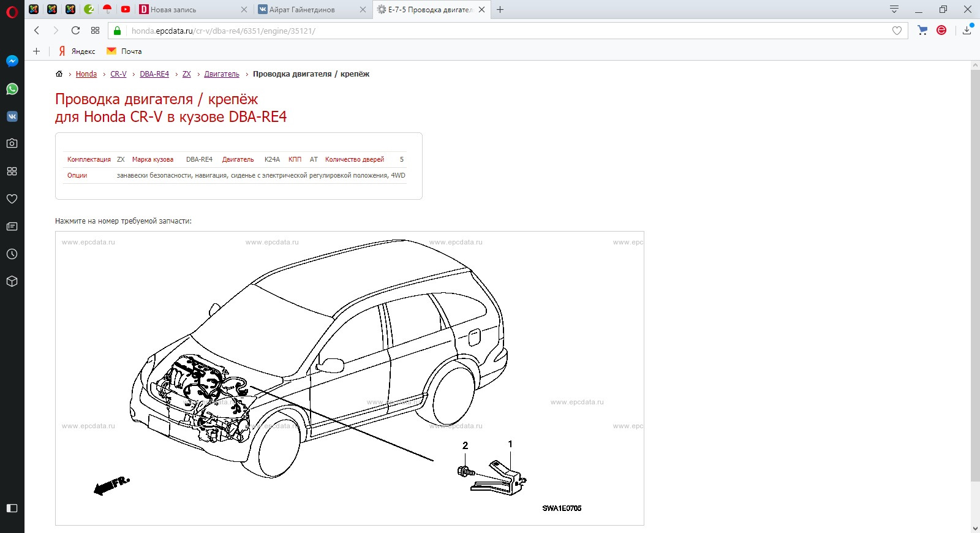Screen dimensions: 980x533
Task: View site security padlock info
Action: 118,31
